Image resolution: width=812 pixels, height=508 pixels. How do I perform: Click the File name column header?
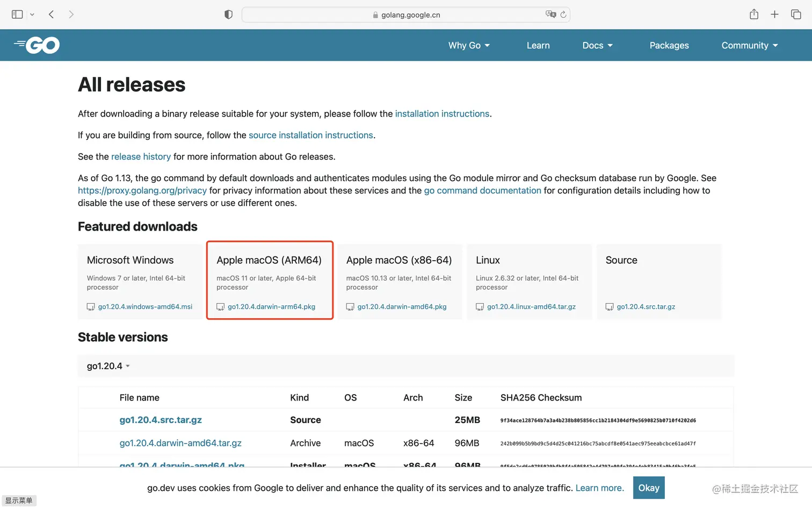pos(139,398)
